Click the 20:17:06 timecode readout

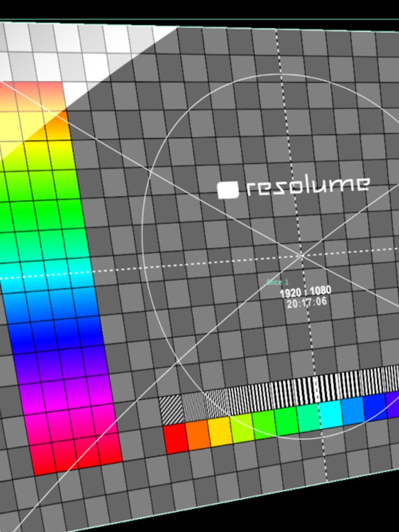click(307, 302)
